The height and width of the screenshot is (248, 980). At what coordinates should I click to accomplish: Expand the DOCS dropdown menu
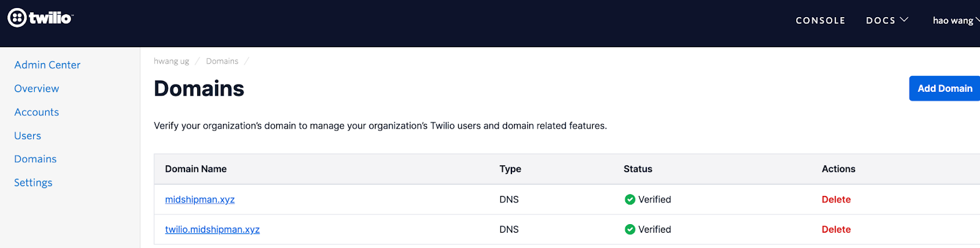(886, 20)
